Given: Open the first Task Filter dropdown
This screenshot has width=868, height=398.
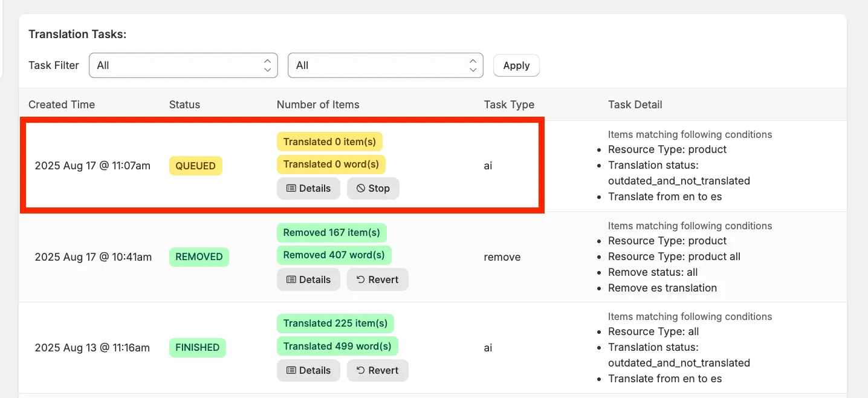Looking at the screenshot, I should [183, 65].
